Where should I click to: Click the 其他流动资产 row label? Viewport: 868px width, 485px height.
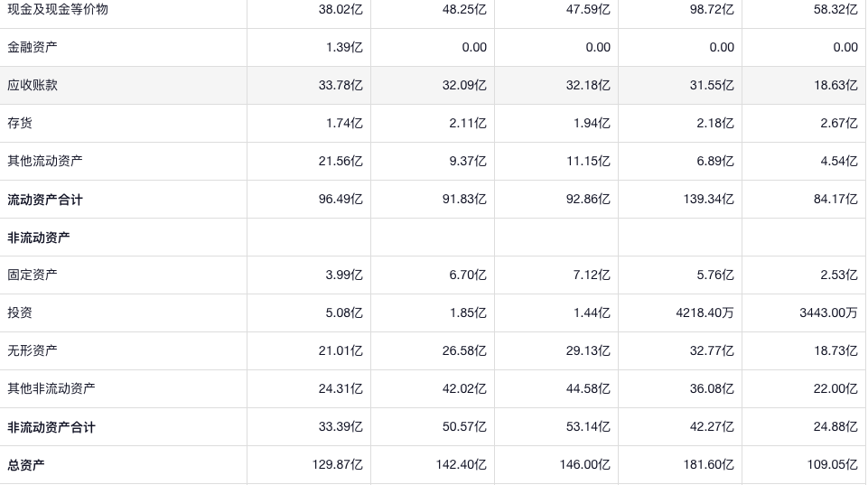tap(45, 162)
